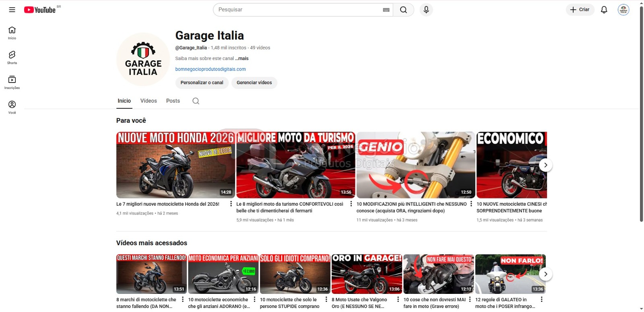
Task: Play MIGLIORE MOTO DA TURISMO thumbnail
Action: [295, 165]
